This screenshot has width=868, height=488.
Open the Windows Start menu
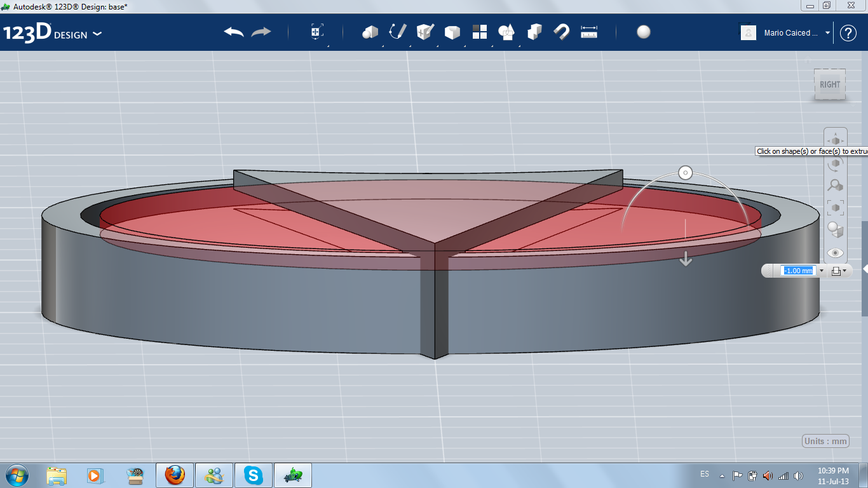point(16,475)
